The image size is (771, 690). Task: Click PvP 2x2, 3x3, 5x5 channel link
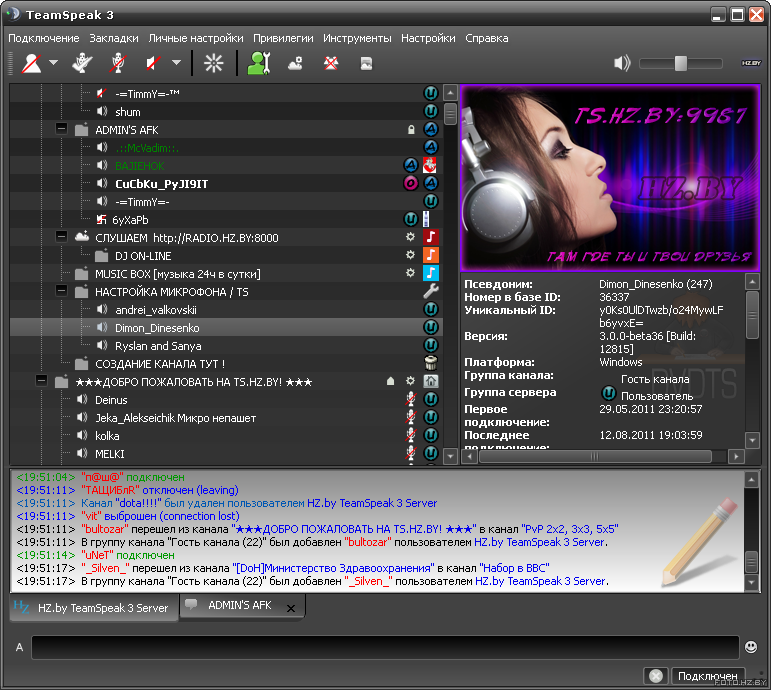[x=570, y=529]
